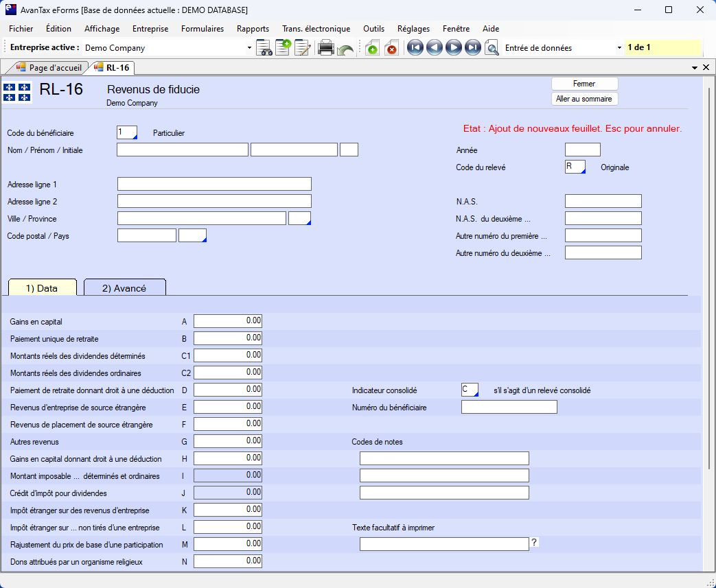Open the Code du relevé selector
The height and width of the screenshot is (588, 716).
(575, 167)
